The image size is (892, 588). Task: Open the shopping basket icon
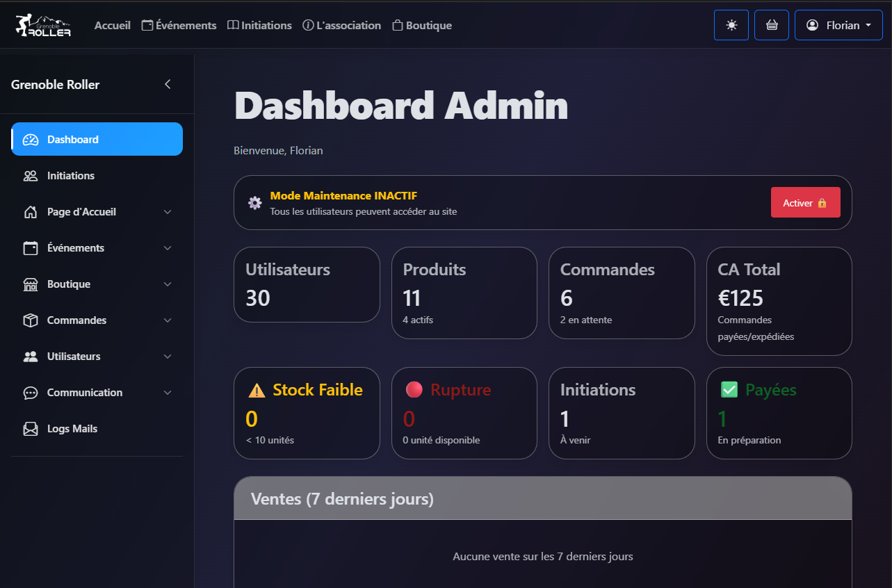pyautogui.click(x=771, y=25)
